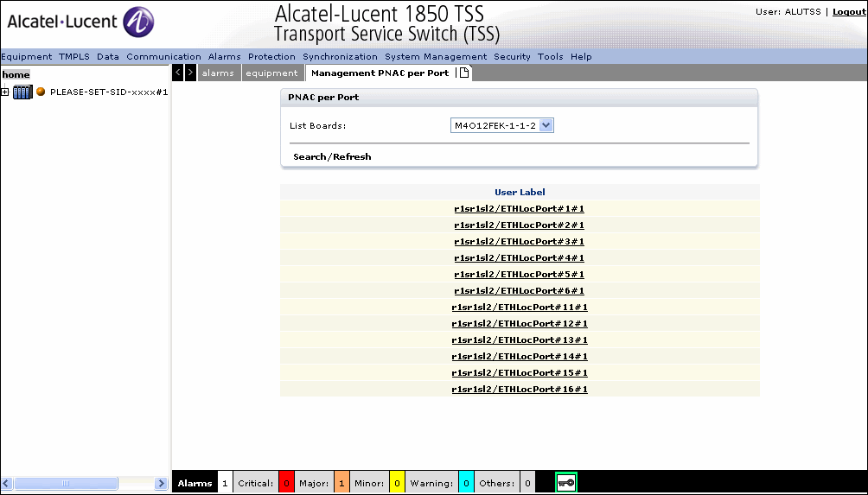Select the home tree root

(x=16, y=74)
